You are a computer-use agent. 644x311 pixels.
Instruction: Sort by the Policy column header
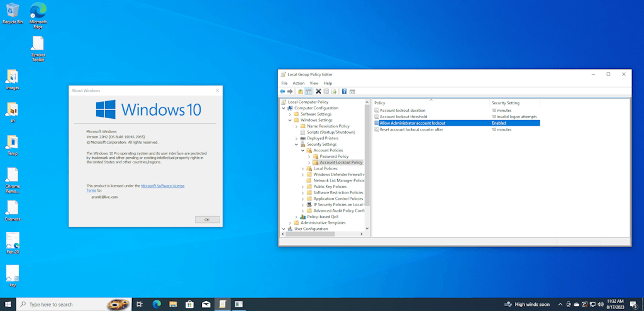[x=431, y=103]
